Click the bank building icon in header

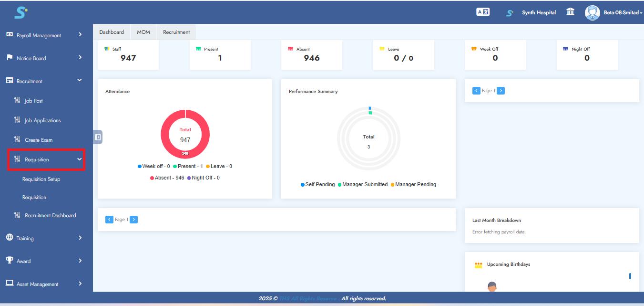tap(570, 12)
